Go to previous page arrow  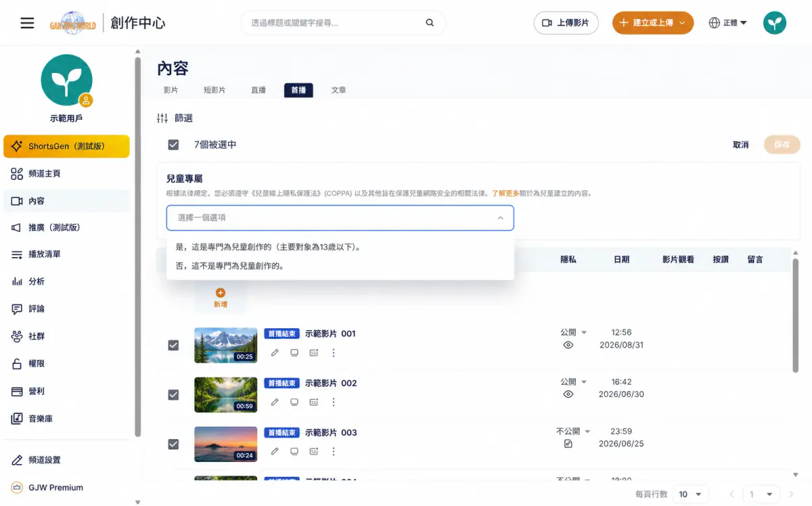[x=731, y=495]
